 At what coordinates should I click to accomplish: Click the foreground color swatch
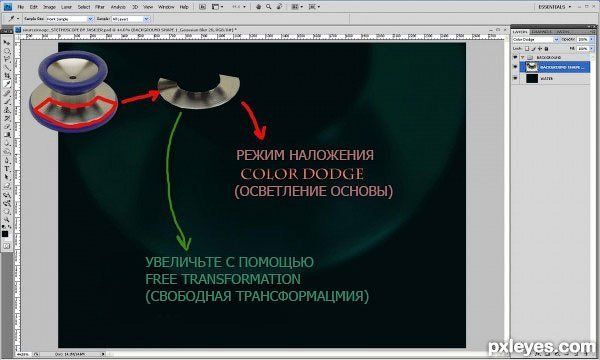(5, 234)
